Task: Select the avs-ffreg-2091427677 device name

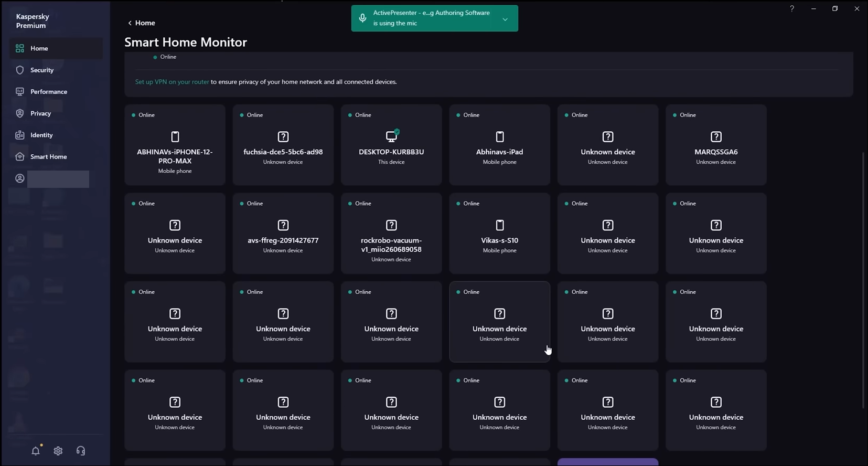Action: pyautogui.click(x=283, y=240)
